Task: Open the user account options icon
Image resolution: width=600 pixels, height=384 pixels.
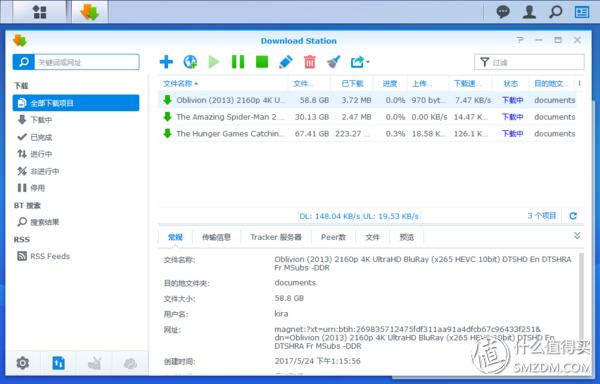Action: pyautogui.click(x=529, y=12)
